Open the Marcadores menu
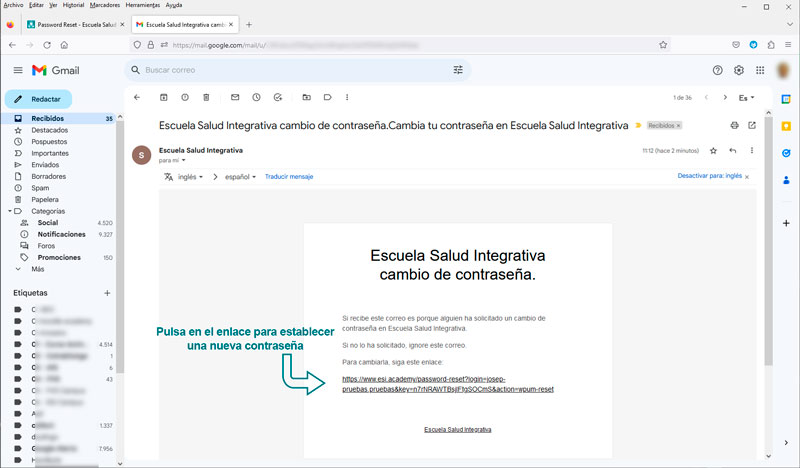Viewport: 800px width, 468px height. coord(105,5)
